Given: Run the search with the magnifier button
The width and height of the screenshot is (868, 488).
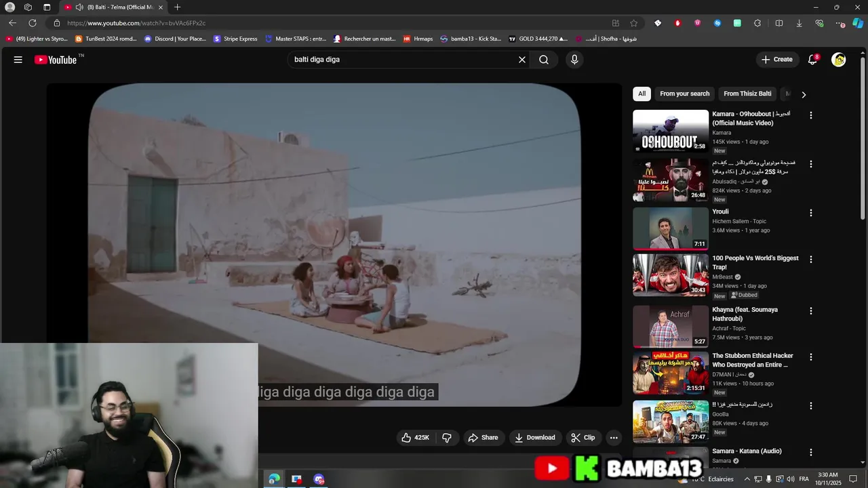Looking at the screenshot, I should pyautogui.click(x=544, y=60).
